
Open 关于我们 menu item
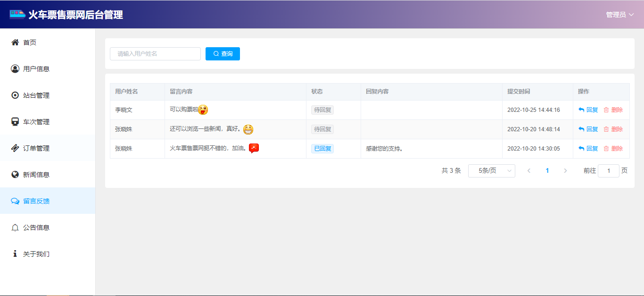tap(48, 254)
